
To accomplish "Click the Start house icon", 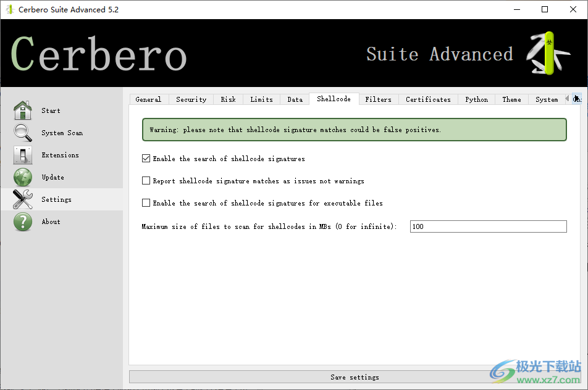I will tap(23, 110).
